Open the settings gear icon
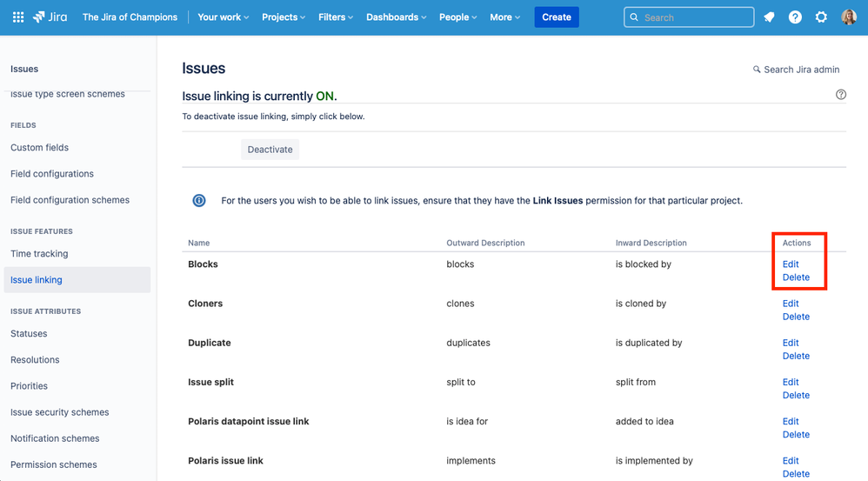The image size is (868, 481). point(821,17)
